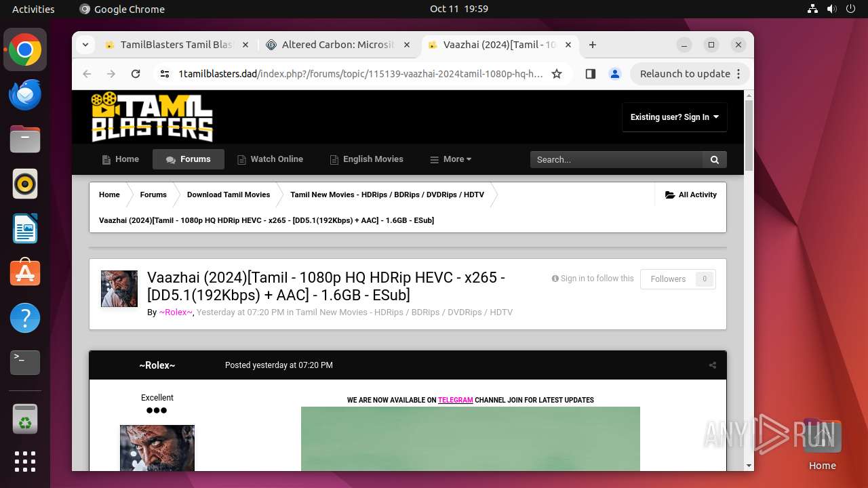Share the post using the share icon
This screenshot has width=868, height=488.
713,365
